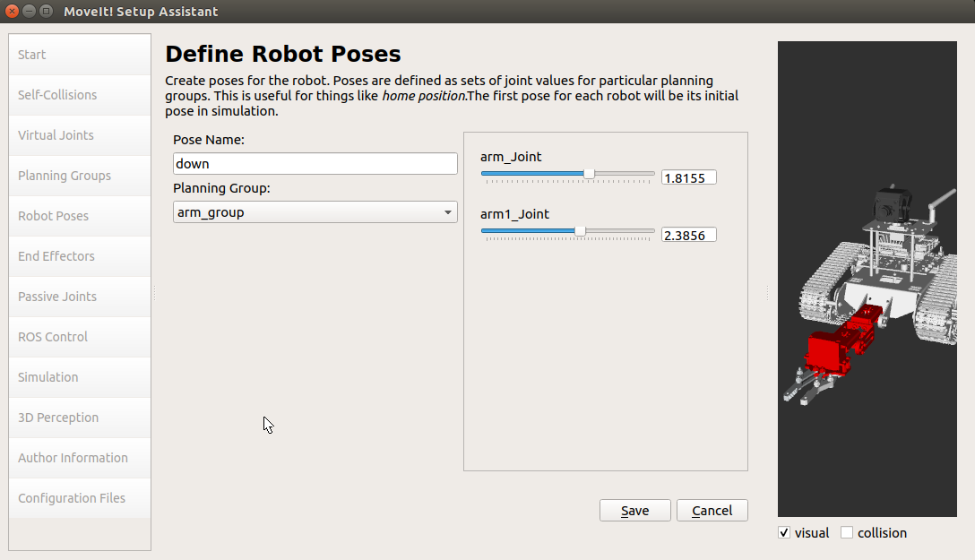Image resolution: width=975 pixels, height=560 pixels.
Task: Go to Passive Joints section
Action: [x=80, y=297]
